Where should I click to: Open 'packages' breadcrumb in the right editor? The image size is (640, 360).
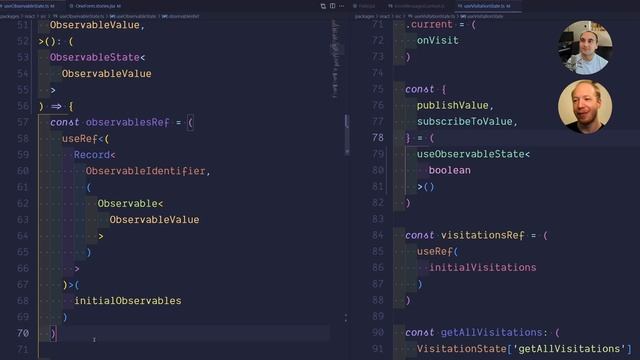pos(364,16)
